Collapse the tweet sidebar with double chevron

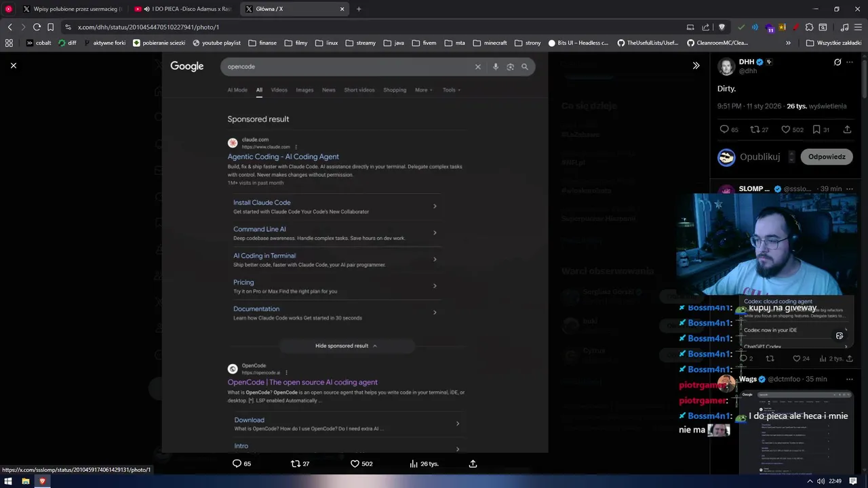tap(696, 66)
